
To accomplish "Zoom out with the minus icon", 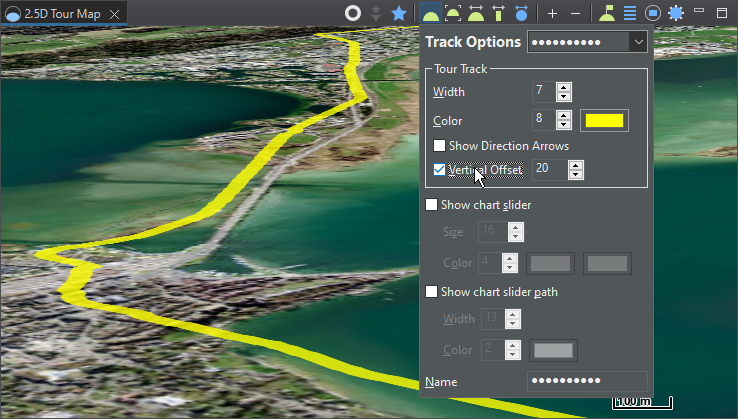I will (x=575, y=14).
